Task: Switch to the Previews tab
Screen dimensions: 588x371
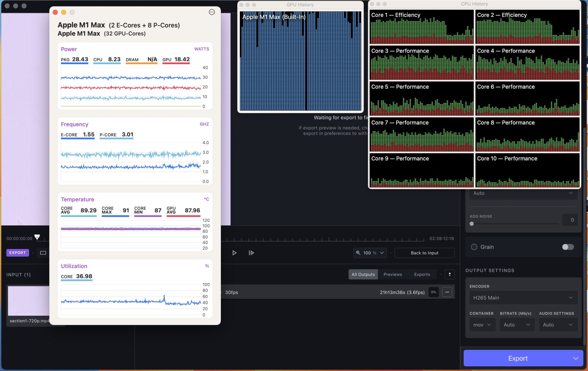Action: tap(392, 274)
